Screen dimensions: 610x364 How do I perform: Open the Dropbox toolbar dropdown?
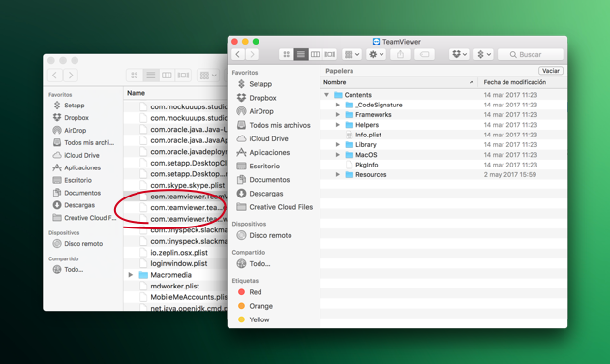pos(459,54)
